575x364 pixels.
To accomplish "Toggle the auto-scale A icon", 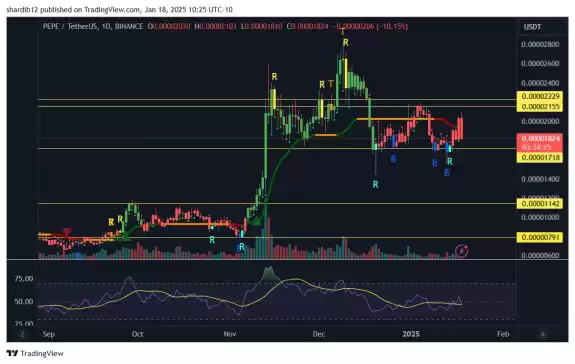I will [x=543, y=334].
